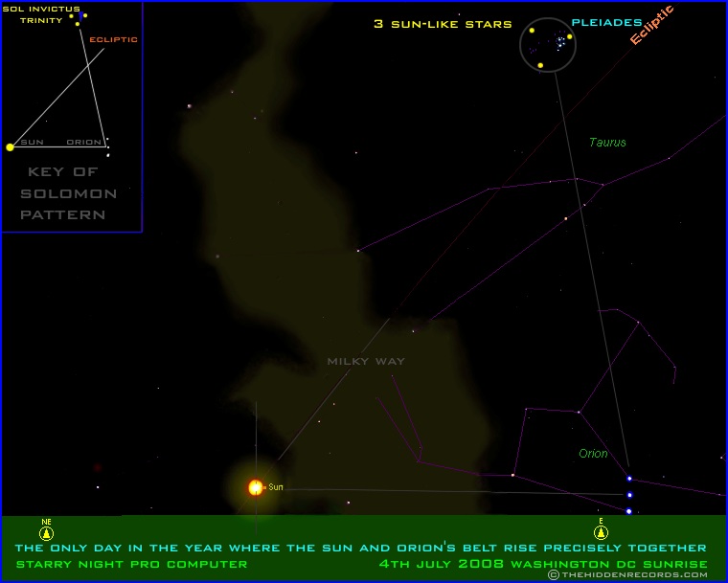Click the "KEY OF" text in inset
728x583 pixels.
click(62, 171)
